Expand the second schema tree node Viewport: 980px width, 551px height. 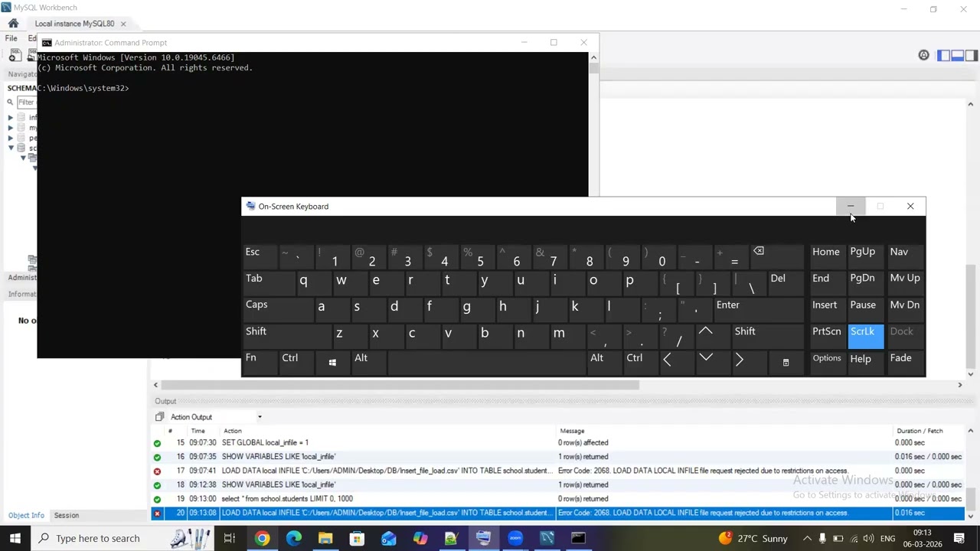pyautogui.click(x=11, y=128)
